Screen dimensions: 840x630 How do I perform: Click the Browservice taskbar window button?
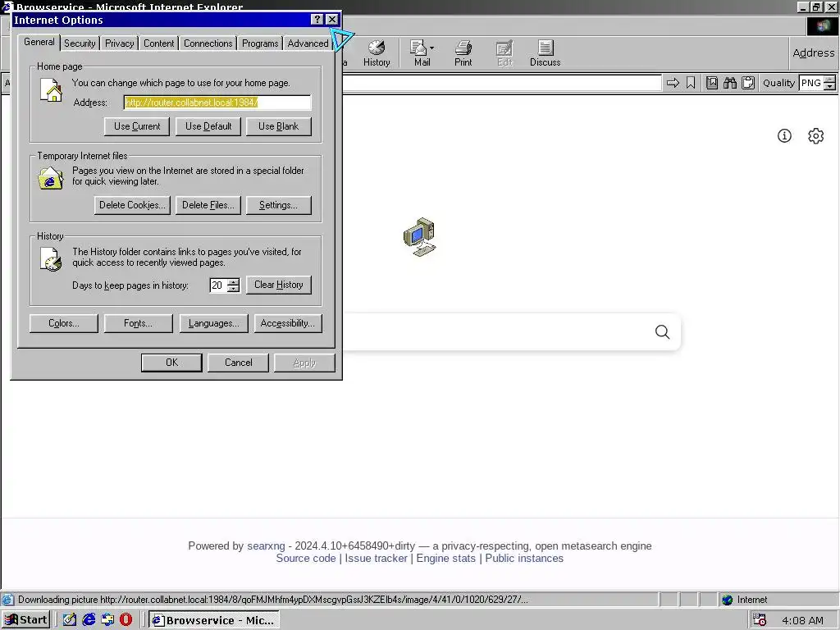point(214,620)
